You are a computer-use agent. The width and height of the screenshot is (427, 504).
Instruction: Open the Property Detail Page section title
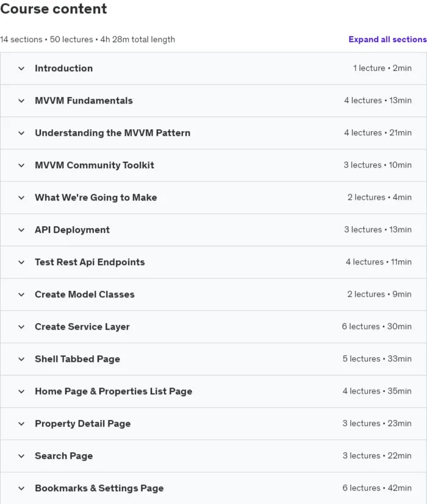pyautogui.click(x=83, y=424)
